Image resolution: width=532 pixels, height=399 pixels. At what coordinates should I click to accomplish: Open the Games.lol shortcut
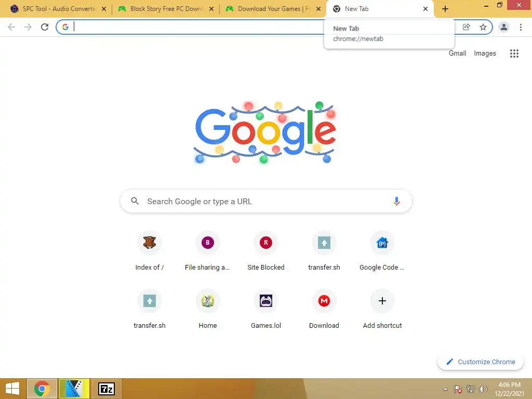(266, 310)
